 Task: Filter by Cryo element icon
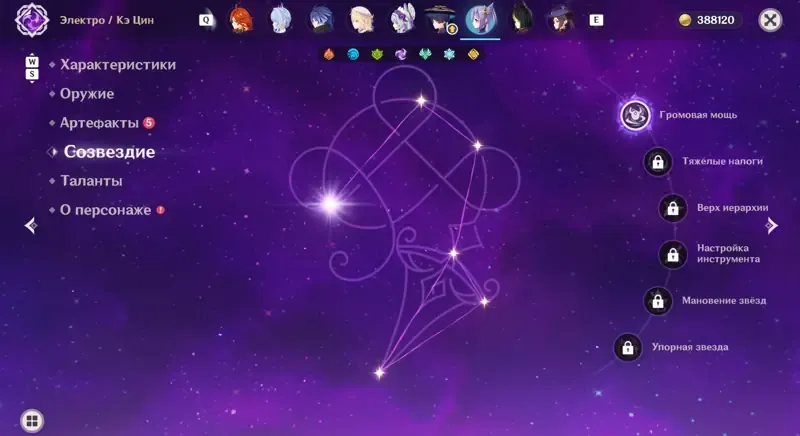point(449,54)
